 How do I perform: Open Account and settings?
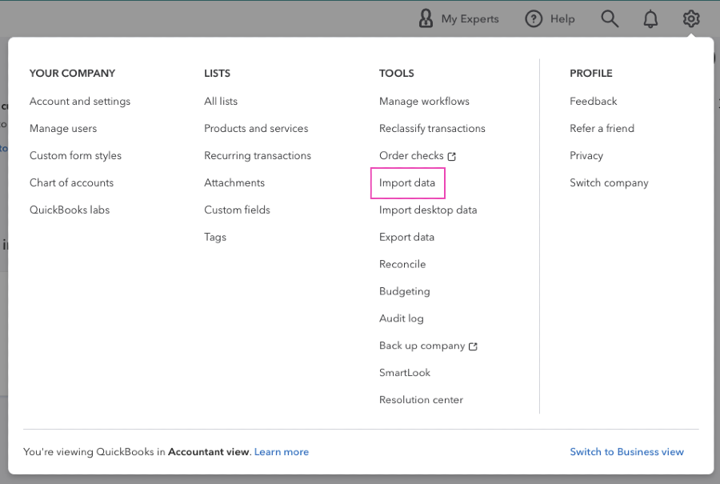[80, 101]
